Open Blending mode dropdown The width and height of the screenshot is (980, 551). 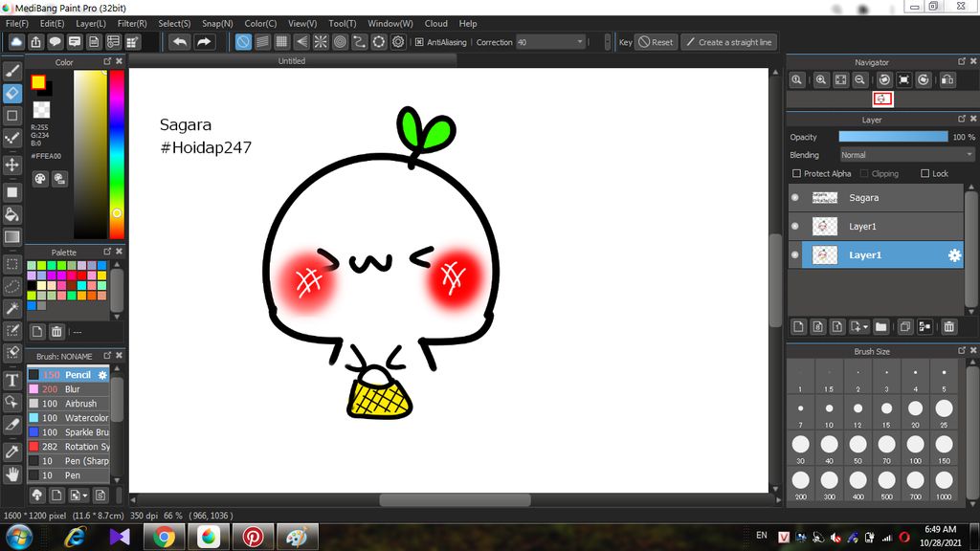pos(906,155)
